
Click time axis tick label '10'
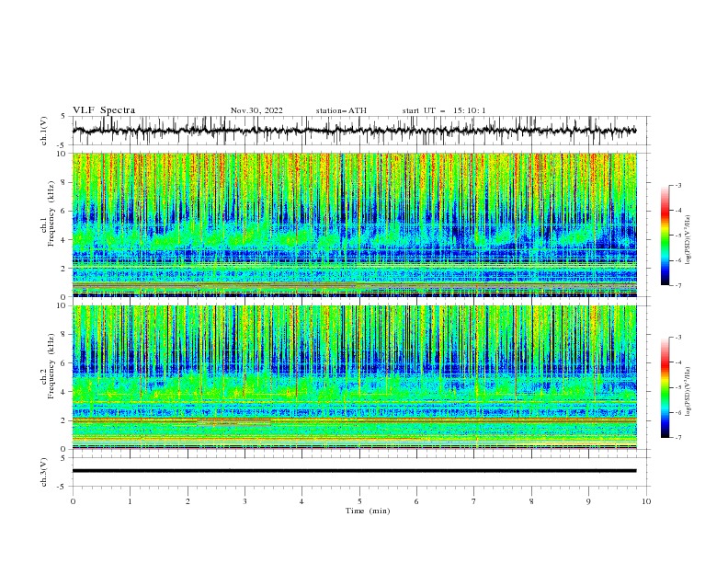pos(646,501)
